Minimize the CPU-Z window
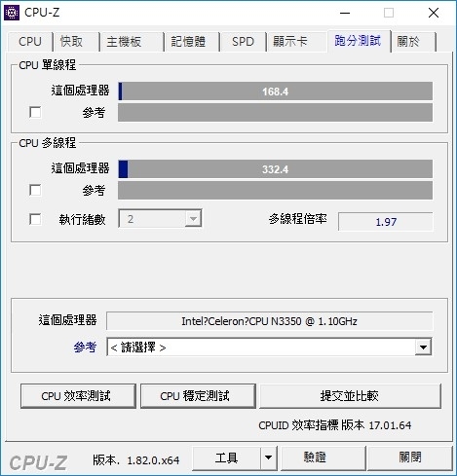This screenshot has width=457, height=476. [x=345, y=13]
